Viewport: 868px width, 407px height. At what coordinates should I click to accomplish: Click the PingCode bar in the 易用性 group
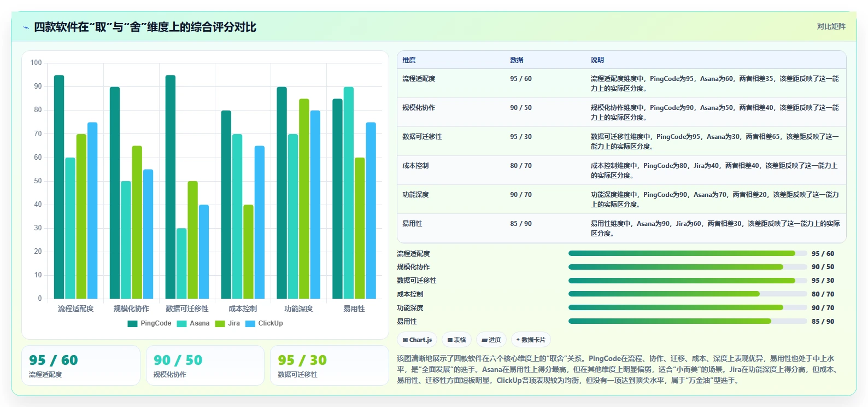(337, 199)
